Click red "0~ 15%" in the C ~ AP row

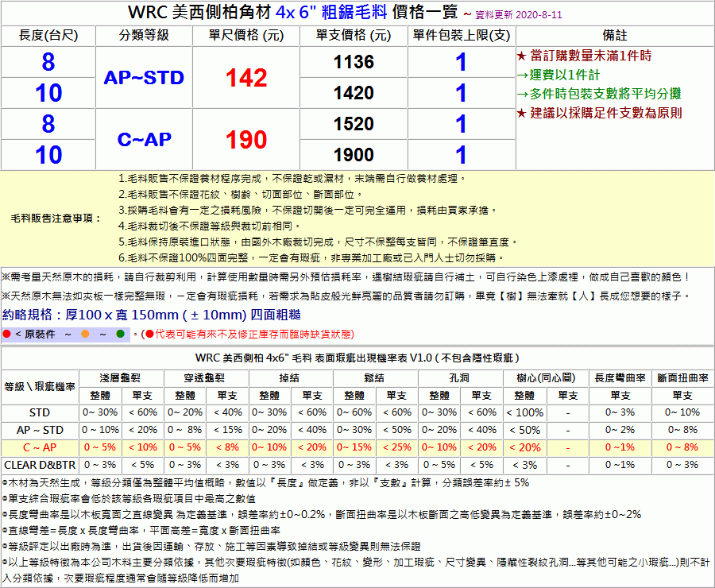pos(354,447)
